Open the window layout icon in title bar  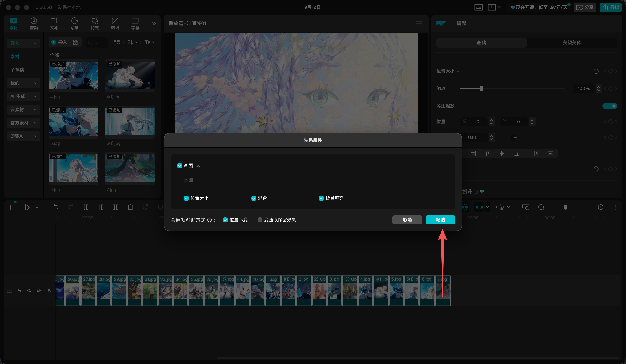pos(492,7)
